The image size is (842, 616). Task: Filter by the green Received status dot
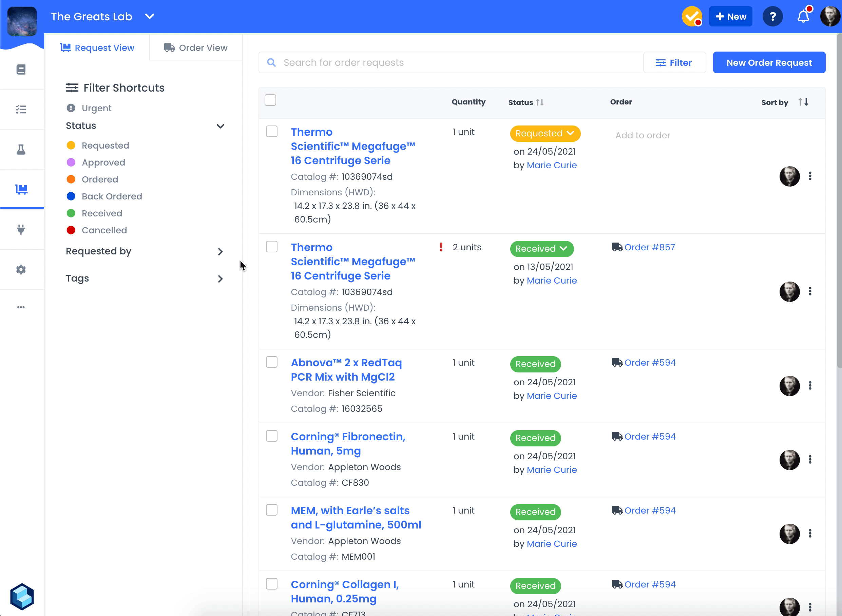click(71, 213)
